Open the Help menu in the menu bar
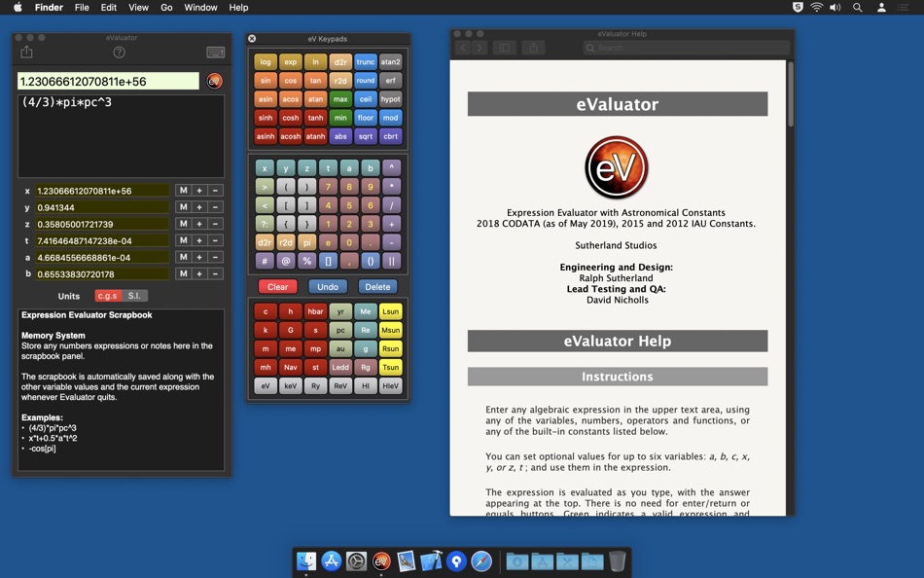Screen dimensions: 924x578 pos(238,7)
